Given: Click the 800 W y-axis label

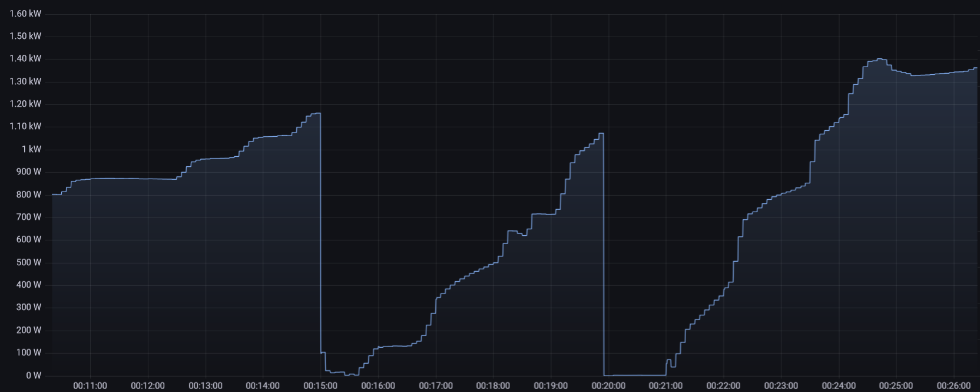Looking at the screenshot, I should click(29, 195).
